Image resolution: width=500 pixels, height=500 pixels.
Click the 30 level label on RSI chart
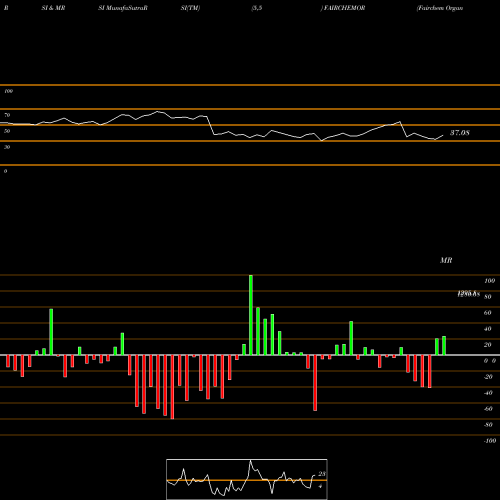click(x=7, y=147)
